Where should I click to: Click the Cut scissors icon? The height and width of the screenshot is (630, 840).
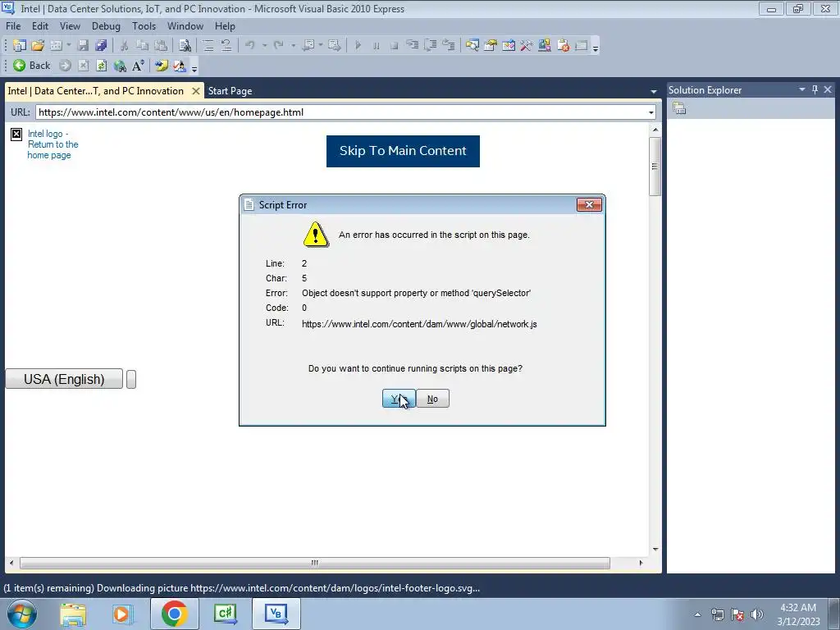click(124, 46)
